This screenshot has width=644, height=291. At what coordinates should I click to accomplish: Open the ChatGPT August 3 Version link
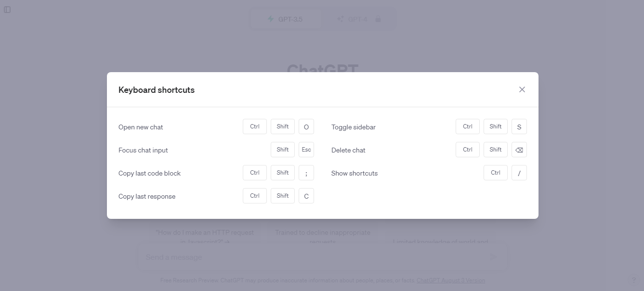[451, 280]
